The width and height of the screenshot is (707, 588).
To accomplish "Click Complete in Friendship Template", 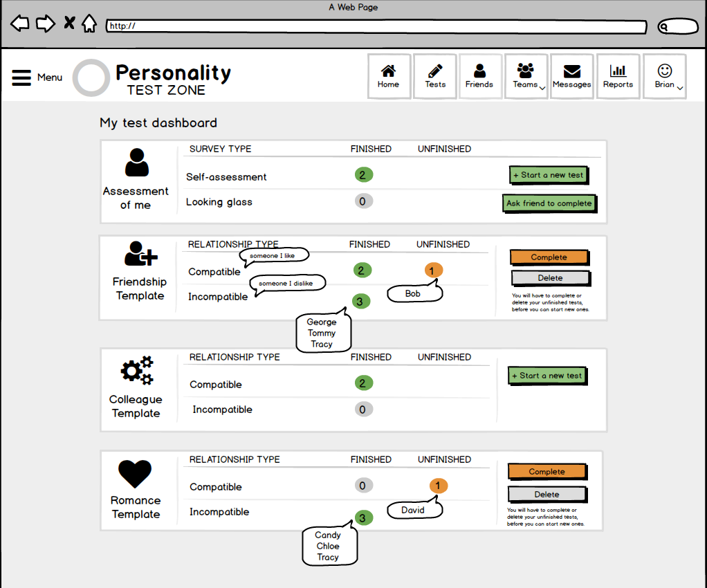I will 549,257.
